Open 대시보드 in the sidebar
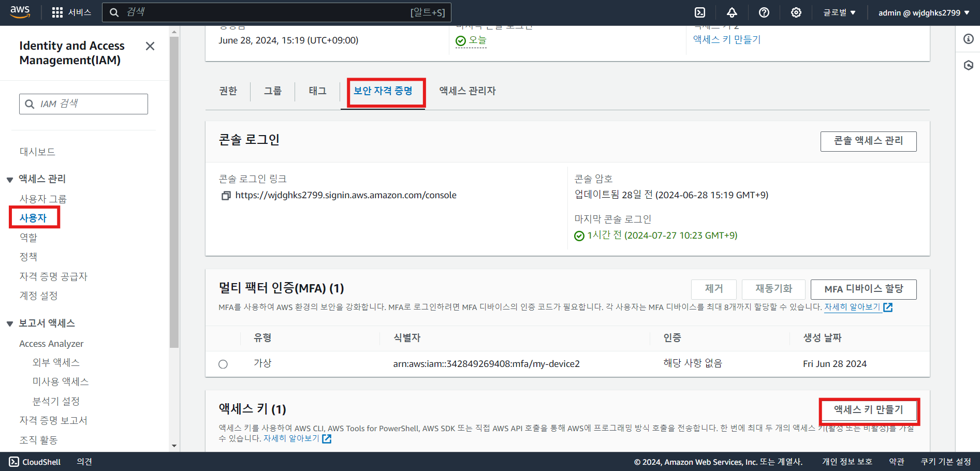Image resolution: width=980 pixels, height=471 pixels. (x=37, y=152)
